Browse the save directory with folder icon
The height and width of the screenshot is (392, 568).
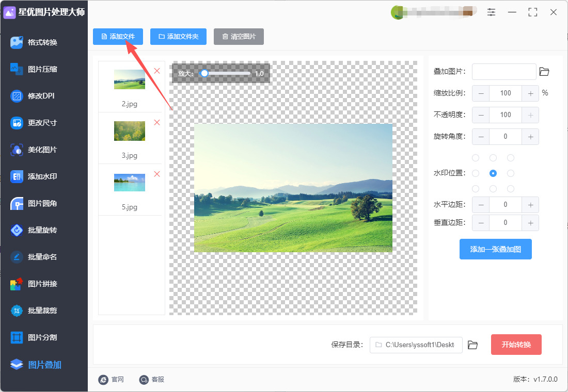coord(472,345)
